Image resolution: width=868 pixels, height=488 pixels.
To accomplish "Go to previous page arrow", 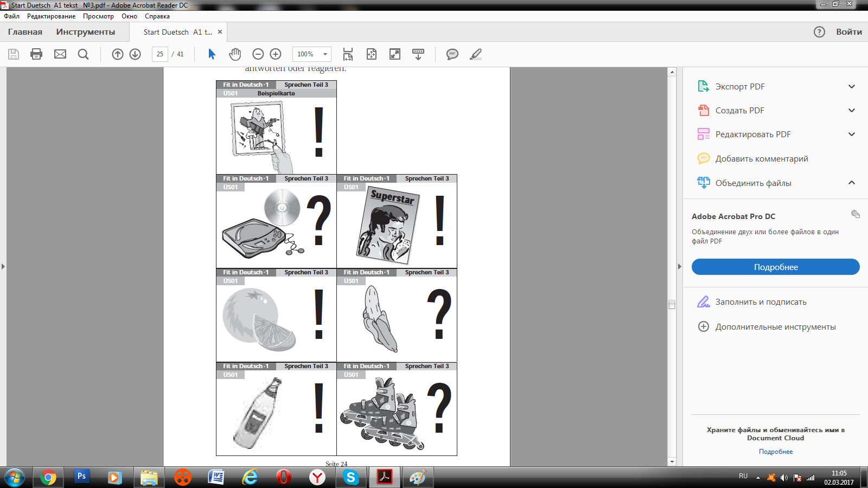I will click(118, 54).
